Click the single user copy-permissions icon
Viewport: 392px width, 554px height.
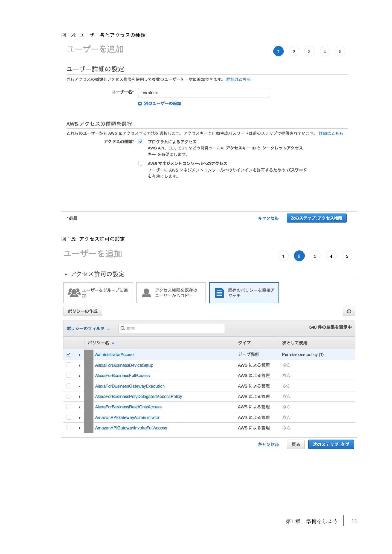pos(146,293)
